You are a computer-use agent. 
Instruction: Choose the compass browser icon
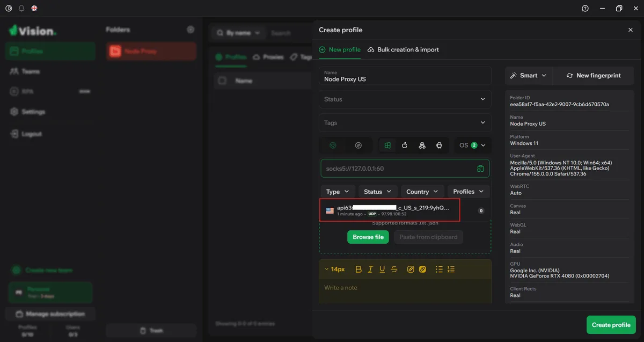(358, 145)
